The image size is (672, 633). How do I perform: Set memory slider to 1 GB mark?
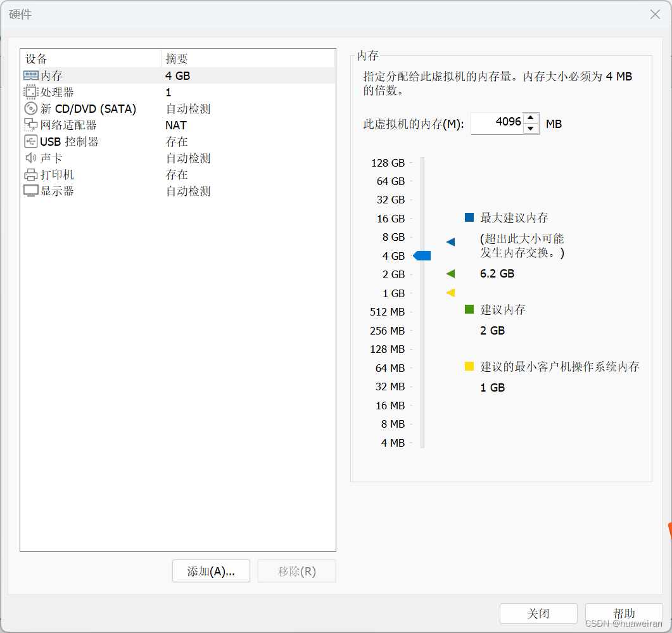pos(422,293)
